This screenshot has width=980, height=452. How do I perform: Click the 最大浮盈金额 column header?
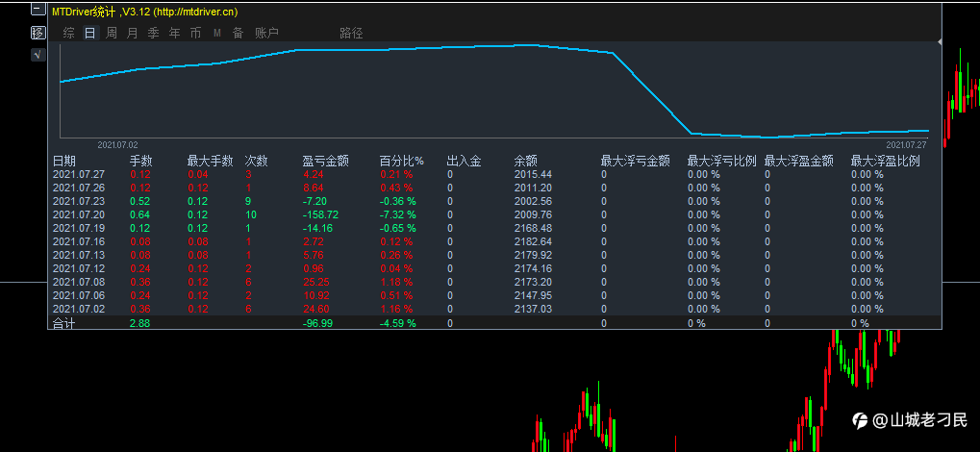click(799, 162)
